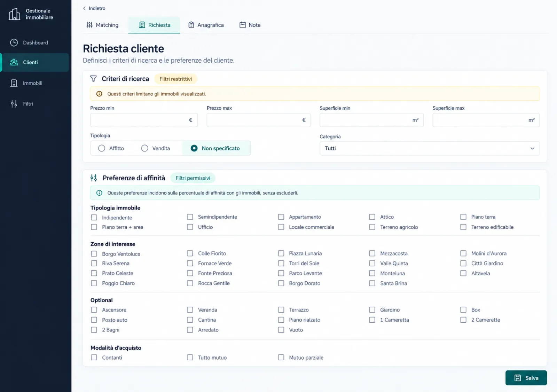The image size is (557, 392).
Task: Open the Note tab
Action: 250,25
